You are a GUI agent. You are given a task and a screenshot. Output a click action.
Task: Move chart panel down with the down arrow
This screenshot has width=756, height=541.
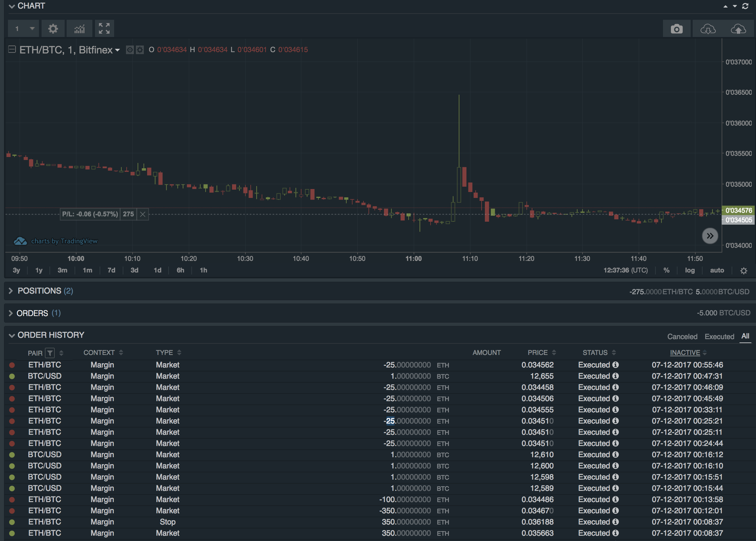[735, 6]
